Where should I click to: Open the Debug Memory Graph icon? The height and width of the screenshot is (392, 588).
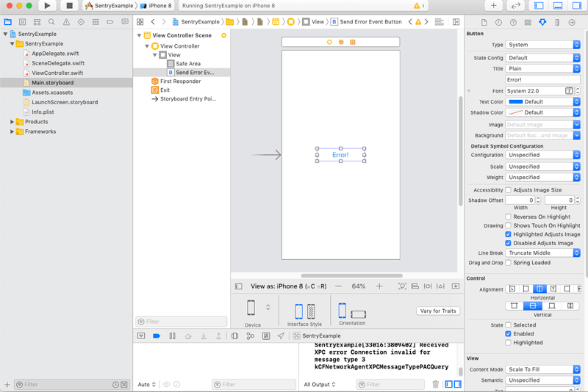pyautogui.click(x=250, y=335)
